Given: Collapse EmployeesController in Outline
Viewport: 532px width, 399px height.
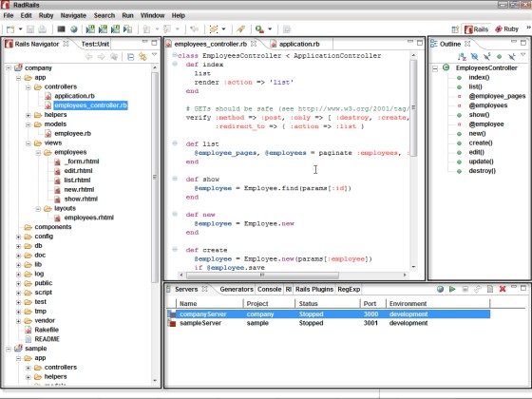Looking at the screenshot, I should click(x=435, y=68).
